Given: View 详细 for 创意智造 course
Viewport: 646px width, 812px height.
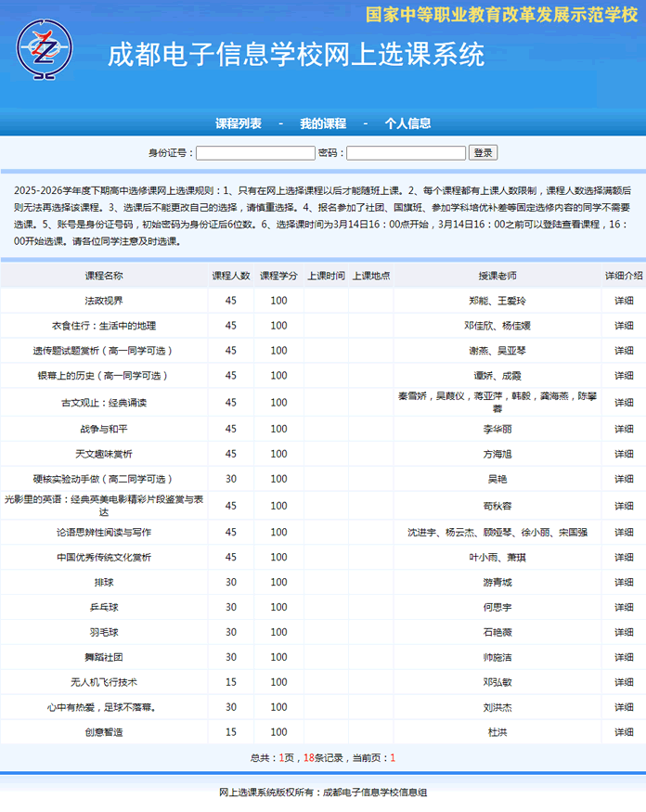Looking at the screenshot, I should (624, 732).
